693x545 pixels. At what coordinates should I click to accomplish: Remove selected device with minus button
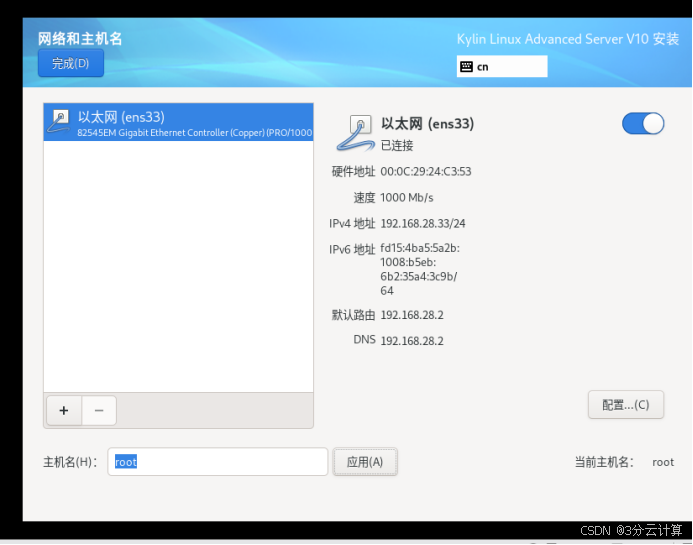coord(99,411)
